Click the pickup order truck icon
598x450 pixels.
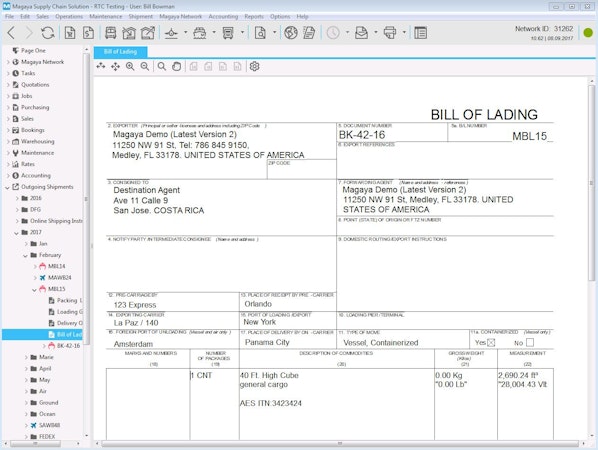[111, 33]
